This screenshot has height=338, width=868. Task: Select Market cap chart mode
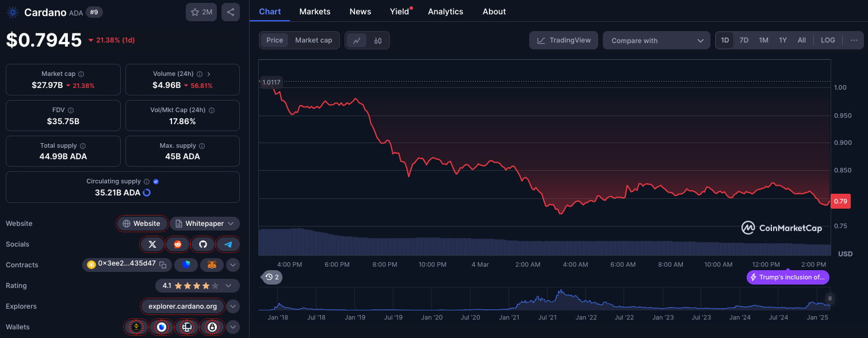click(313, 40)
